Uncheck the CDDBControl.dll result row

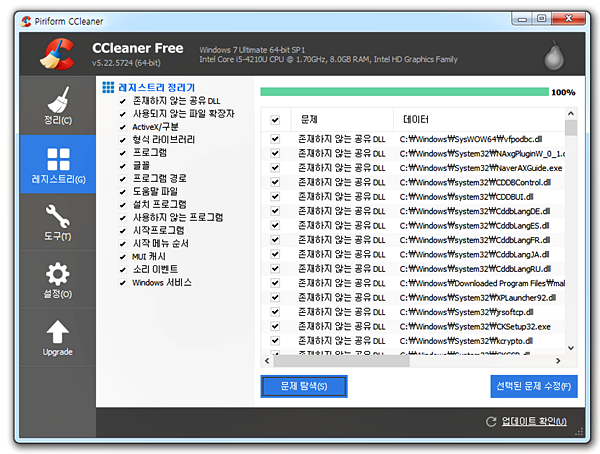(x=275, y=182)
